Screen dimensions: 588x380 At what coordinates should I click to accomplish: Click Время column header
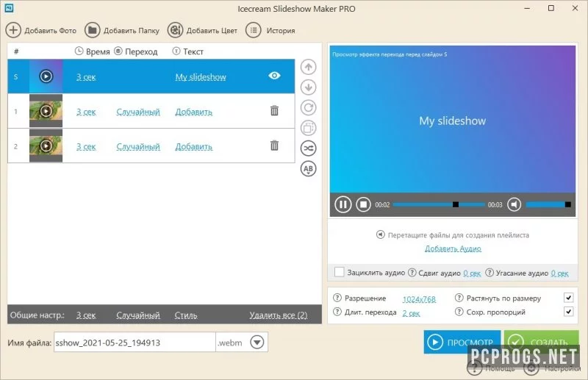[x=93, y=51]
